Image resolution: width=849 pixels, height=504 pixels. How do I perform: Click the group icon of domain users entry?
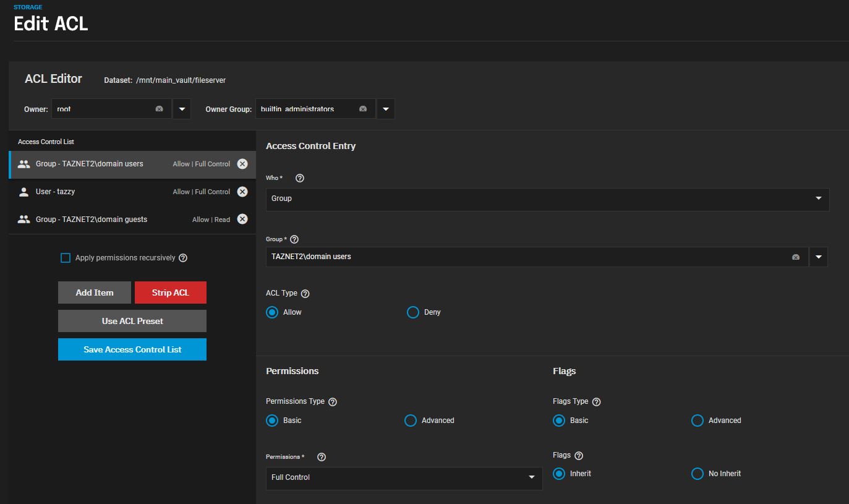coord(24,164)
